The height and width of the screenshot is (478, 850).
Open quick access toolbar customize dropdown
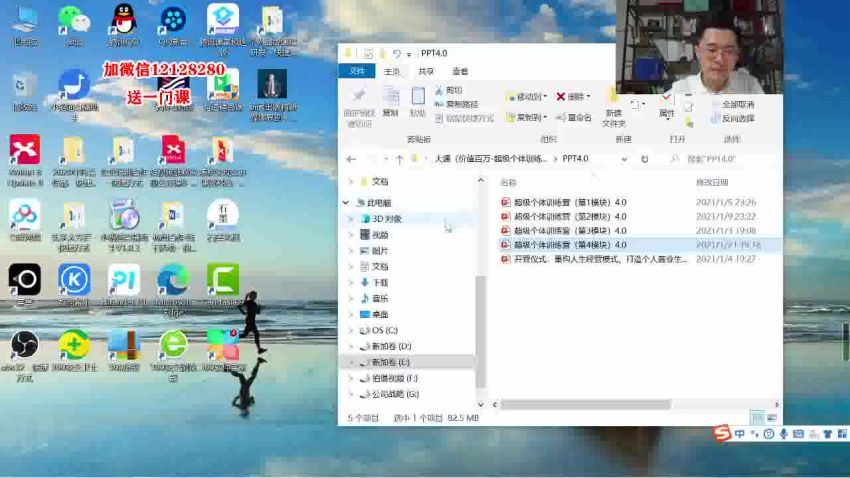409,54
